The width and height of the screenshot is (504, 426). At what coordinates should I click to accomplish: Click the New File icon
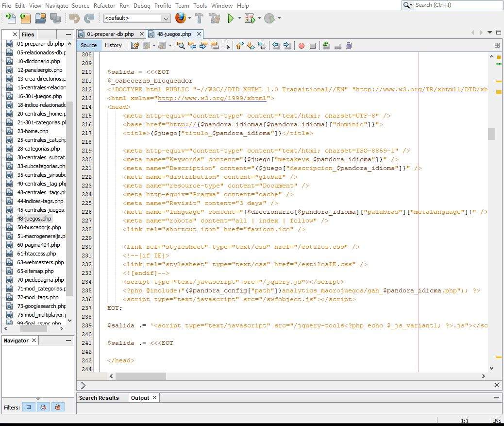click(11, 18)
